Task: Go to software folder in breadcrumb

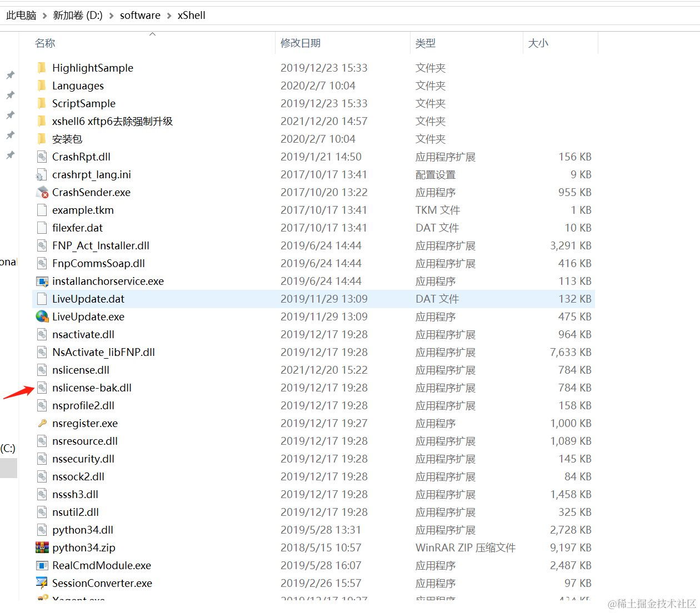Action: tap(140, 16)
